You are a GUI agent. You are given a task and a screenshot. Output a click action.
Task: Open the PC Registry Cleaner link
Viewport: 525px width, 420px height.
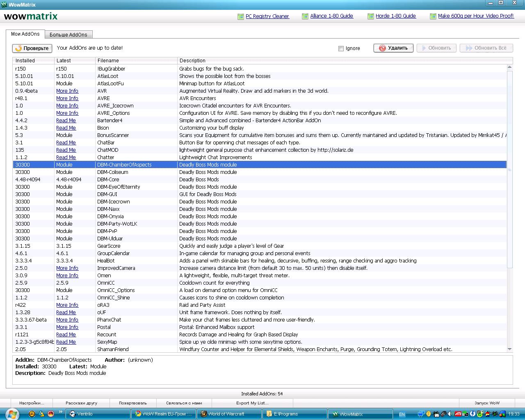click(267, 16)
